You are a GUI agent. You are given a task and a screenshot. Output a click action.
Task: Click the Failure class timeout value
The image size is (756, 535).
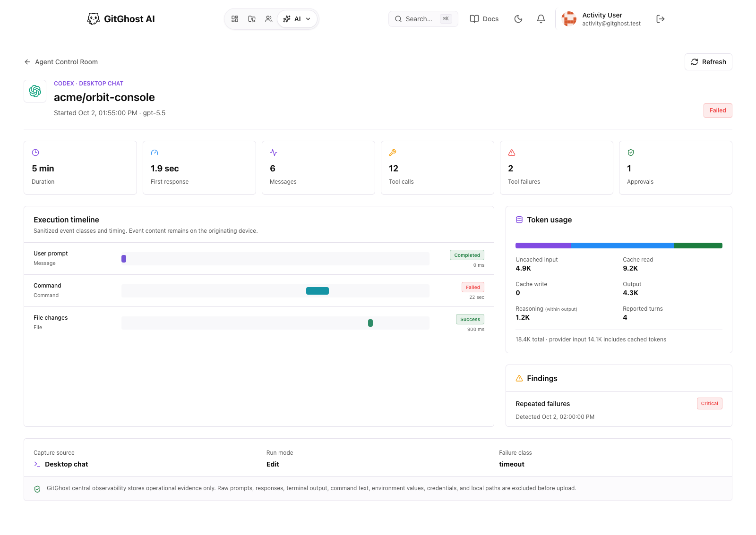(512, 464)
